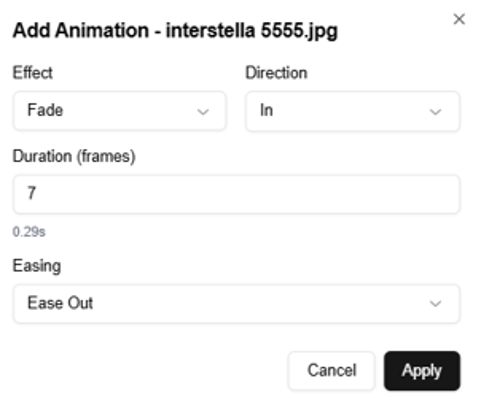Cancel the animation dialog

[332, 370]
